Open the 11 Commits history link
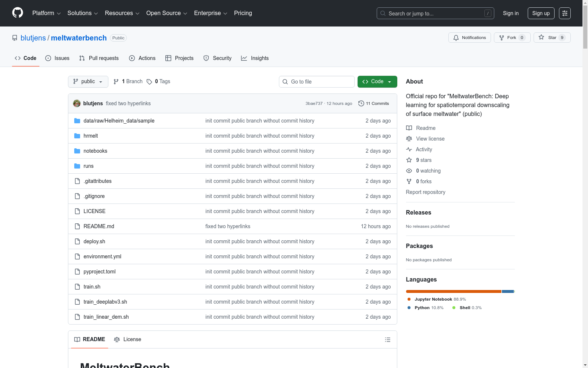The width and height of the screenshot is (588, 368). (374, 103)
